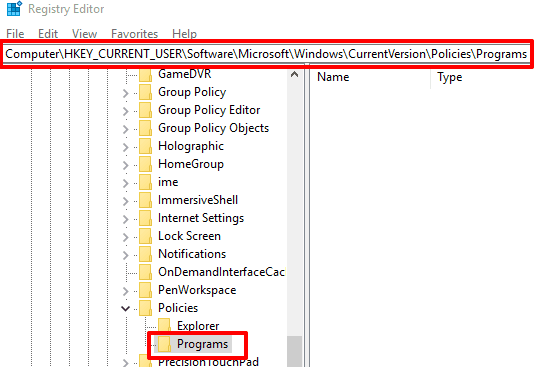Select the Programs subkey label

pos(202,344)
